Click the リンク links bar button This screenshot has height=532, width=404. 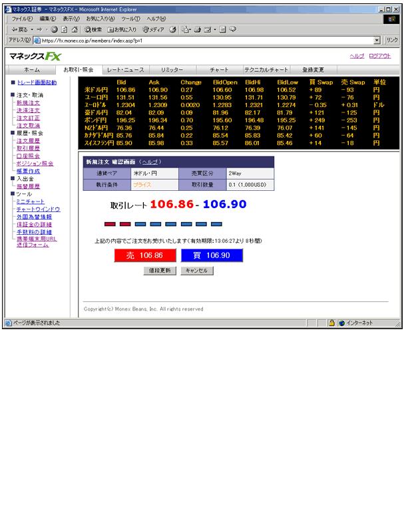pyautogui.click(x=392, y=40)
